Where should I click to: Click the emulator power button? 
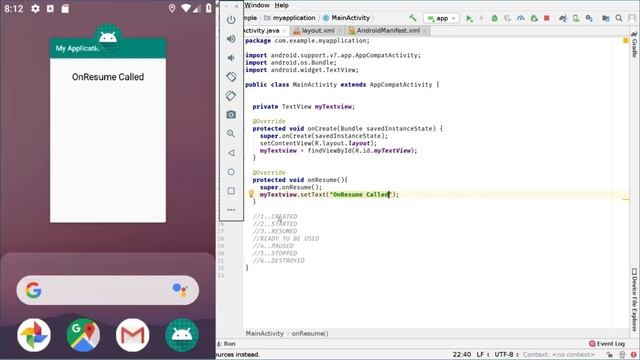231,20
